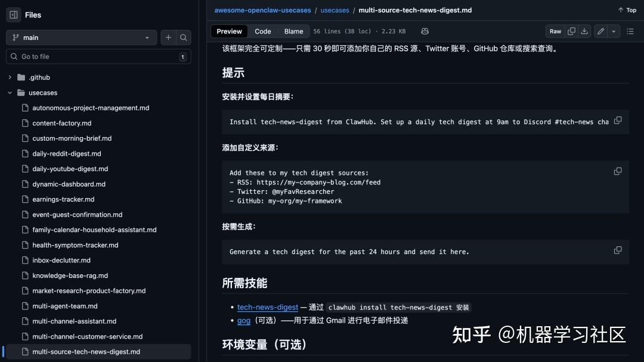644x362 pixels.
Task: Open custom-morning-brief.md file
Action: (72, 138)
